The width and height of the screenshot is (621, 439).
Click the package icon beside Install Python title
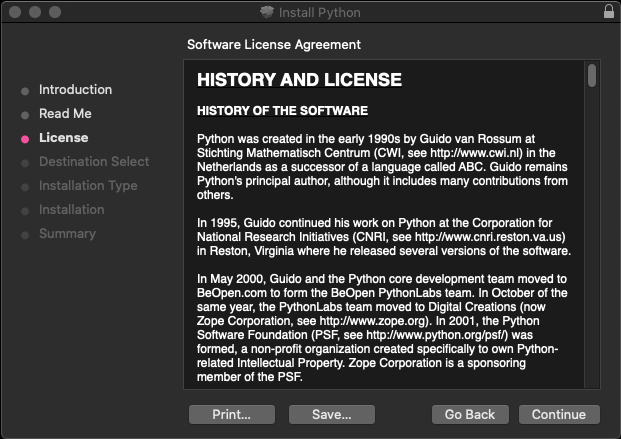pos(267,12)
